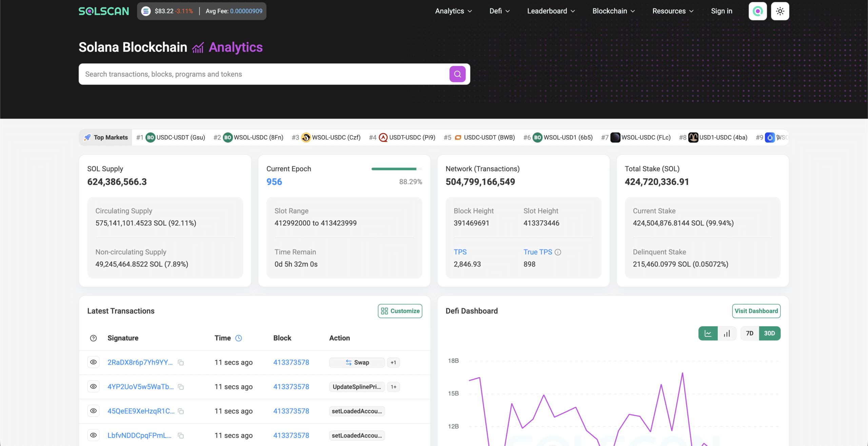This screenshot has width=868, height=446.
Task: Switch to light theme via sun icon
Action: click(x=780, y=11)
